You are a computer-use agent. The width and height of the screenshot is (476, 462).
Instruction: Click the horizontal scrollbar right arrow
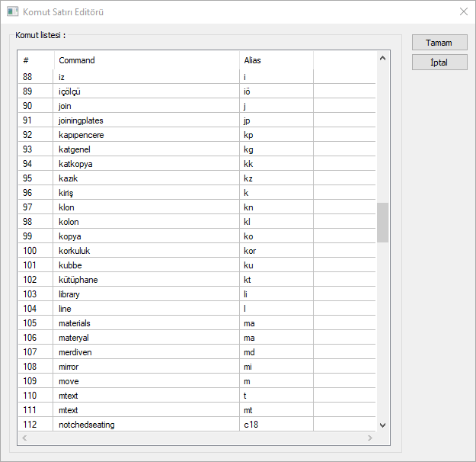tap(370, 438)
